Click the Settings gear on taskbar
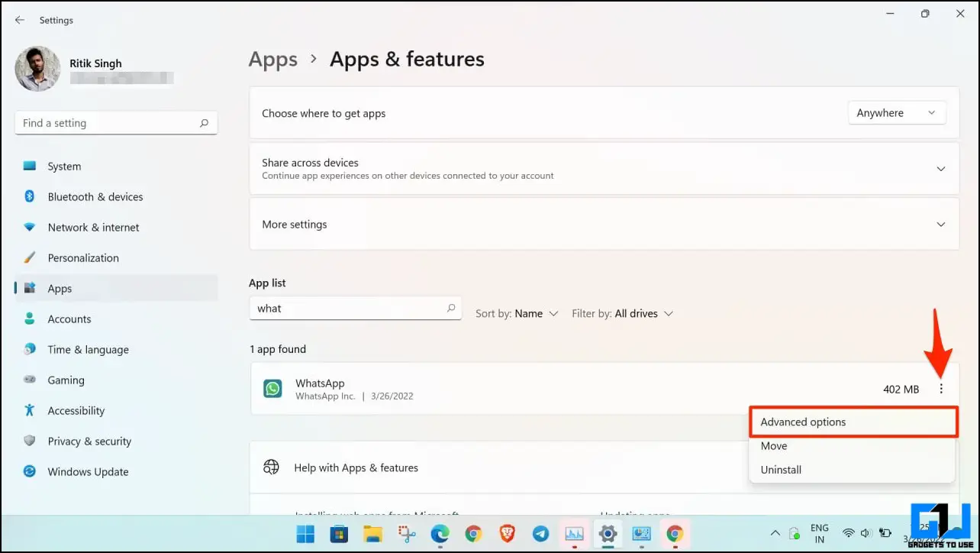The width and height of the screenshot is (980, 553). (x=608, y=534)
